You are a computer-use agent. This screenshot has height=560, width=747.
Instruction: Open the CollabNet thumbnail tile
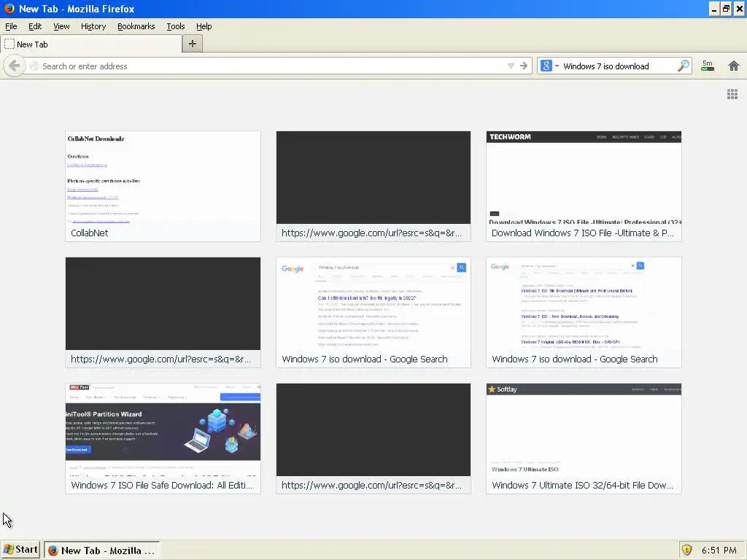[x=163, y=186]
